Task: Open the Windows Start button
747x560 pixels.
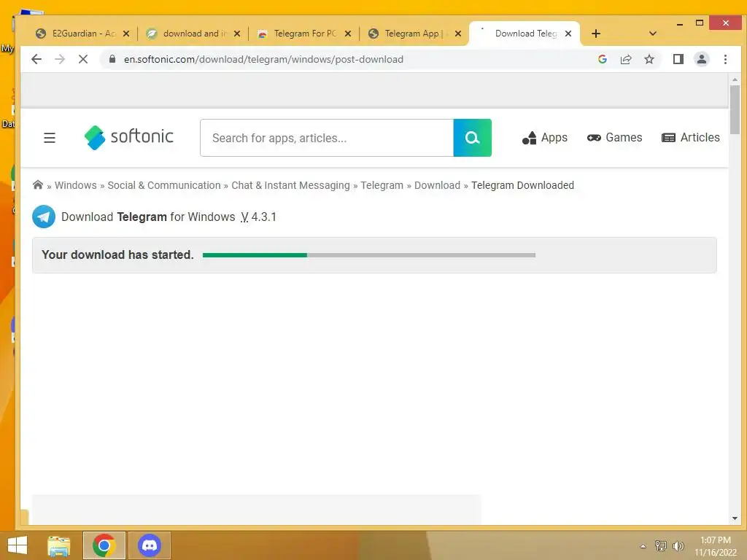Action: click(18, 545)
